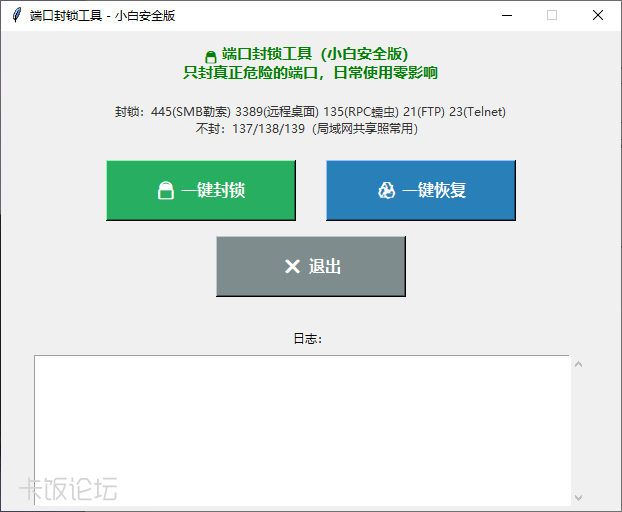Image resolution: width=622 pixels, height=512 pixels.
Task: Click the green lock icon beside header title
Action: [x=211, y=57]
